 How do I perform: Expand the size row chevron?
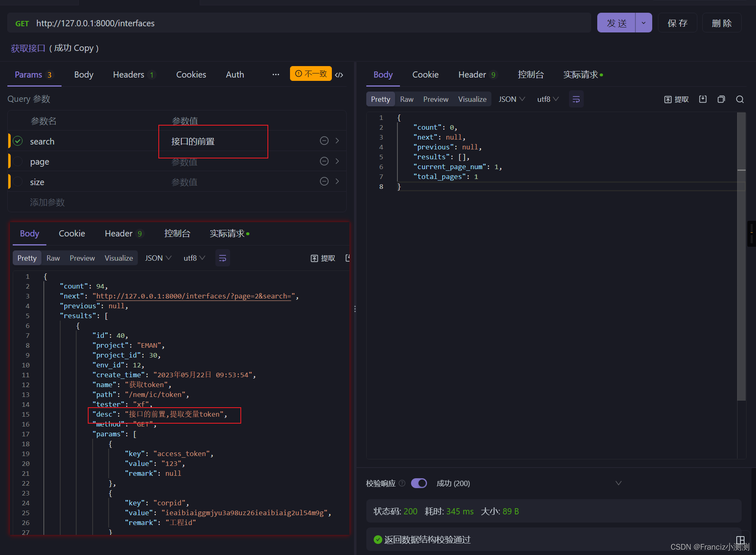[337, 181]
